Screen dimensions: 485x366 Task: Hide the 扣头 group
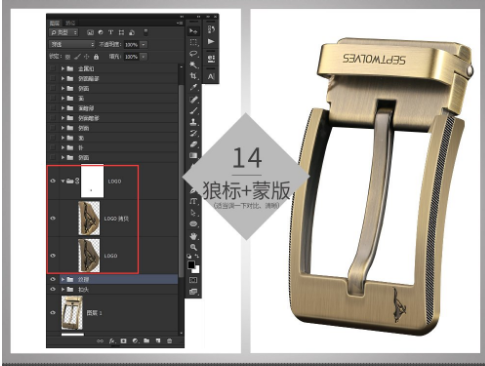pyautogui.click(x=53, y=289)
